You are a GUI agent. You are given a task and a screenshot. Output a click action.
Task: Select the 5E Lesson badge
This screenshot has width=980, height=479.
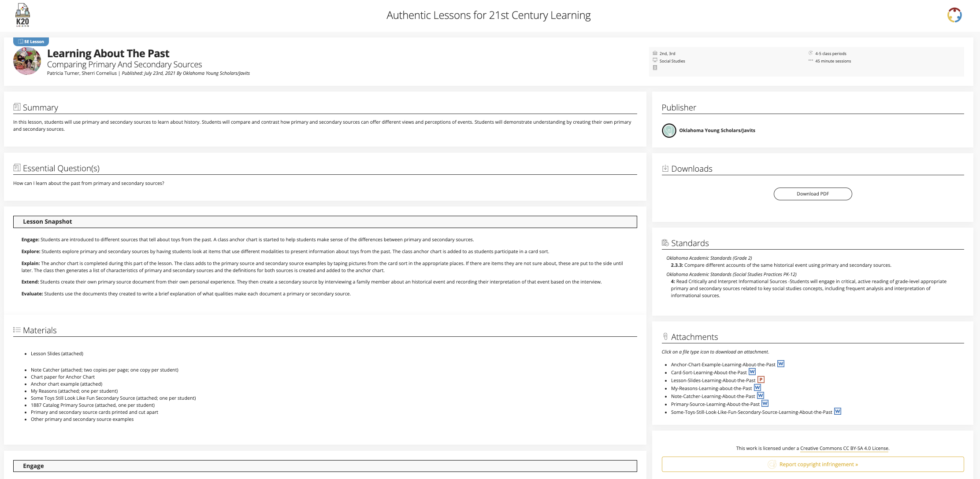[x=32, y=41]
